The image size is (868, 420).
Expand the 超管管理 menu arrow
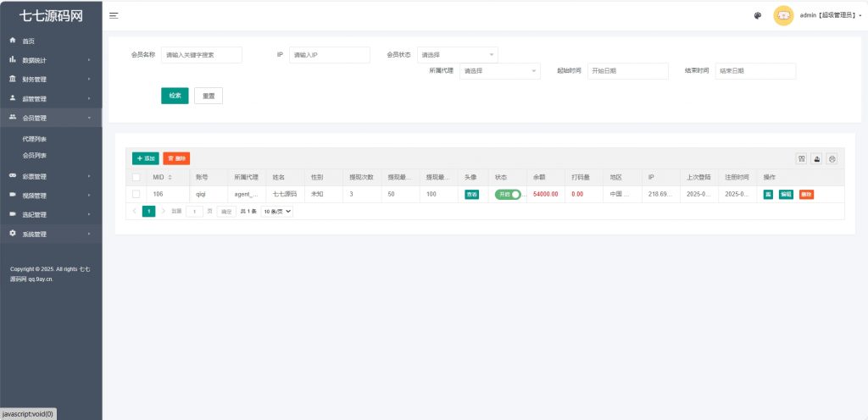click(88, 99)
